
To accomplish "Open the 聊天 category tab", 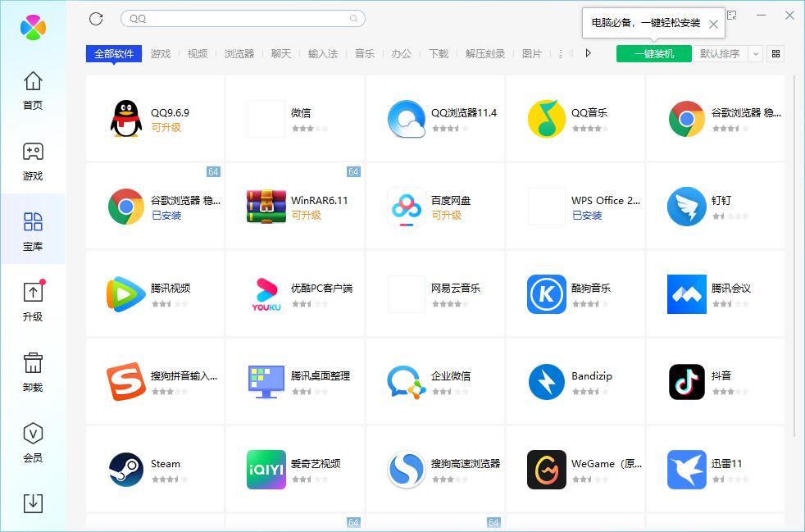I will (281, 53).
